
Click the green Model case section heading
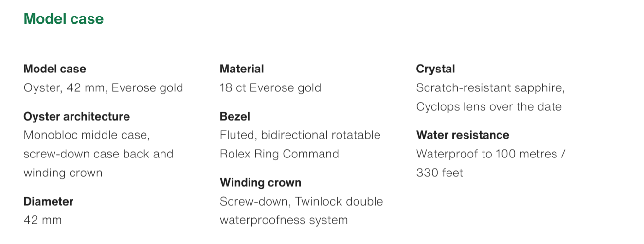pos(63,19)
